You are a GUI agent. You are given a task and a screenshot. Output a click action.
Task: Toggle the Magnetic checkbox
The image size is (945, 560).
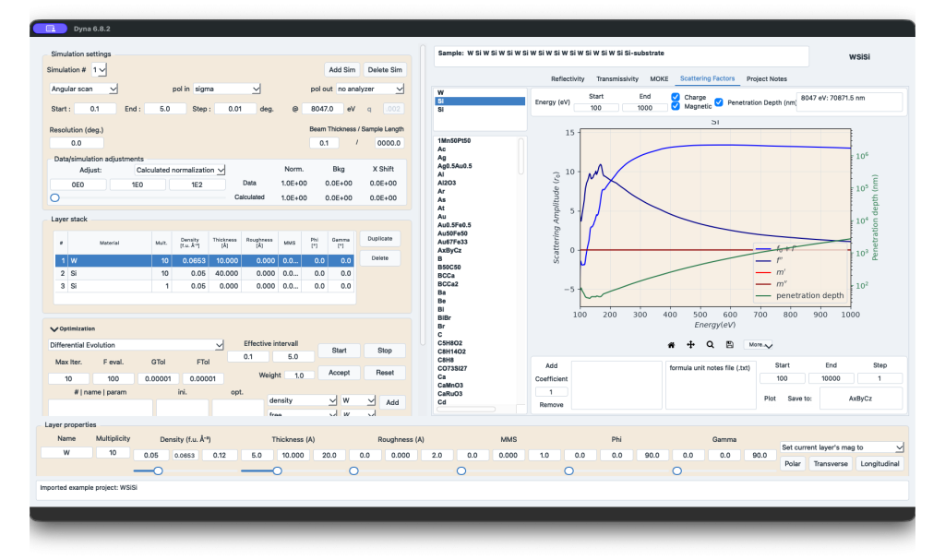coord(676,106)
